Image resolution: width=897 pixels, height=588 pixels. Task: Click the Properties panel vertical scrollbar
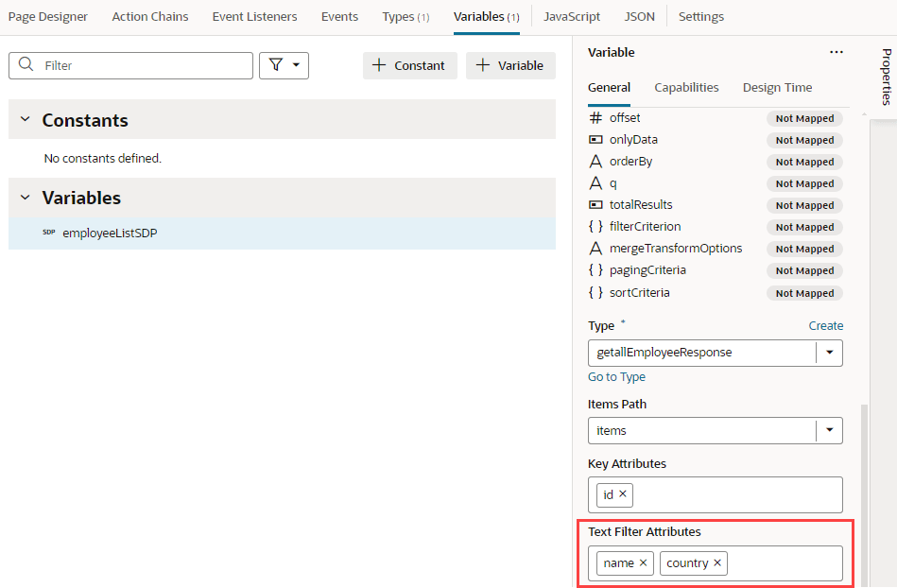click(x=865, y=495)
